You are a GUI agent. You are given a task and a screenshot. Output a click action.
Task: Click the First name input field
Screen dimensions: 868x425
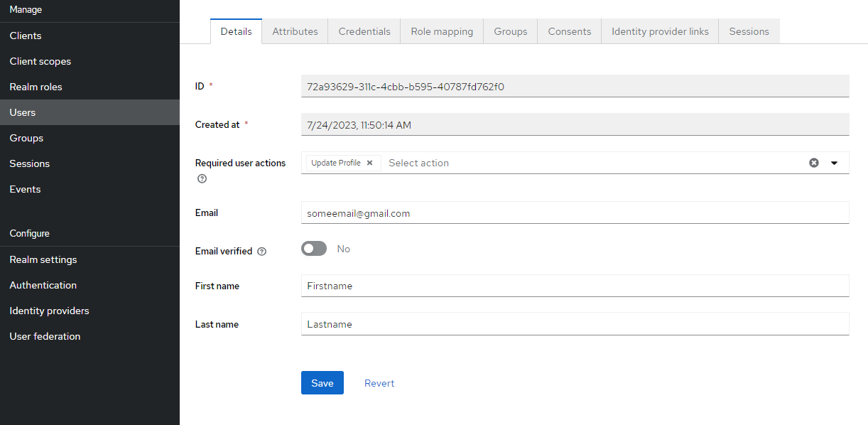[575, 286]
